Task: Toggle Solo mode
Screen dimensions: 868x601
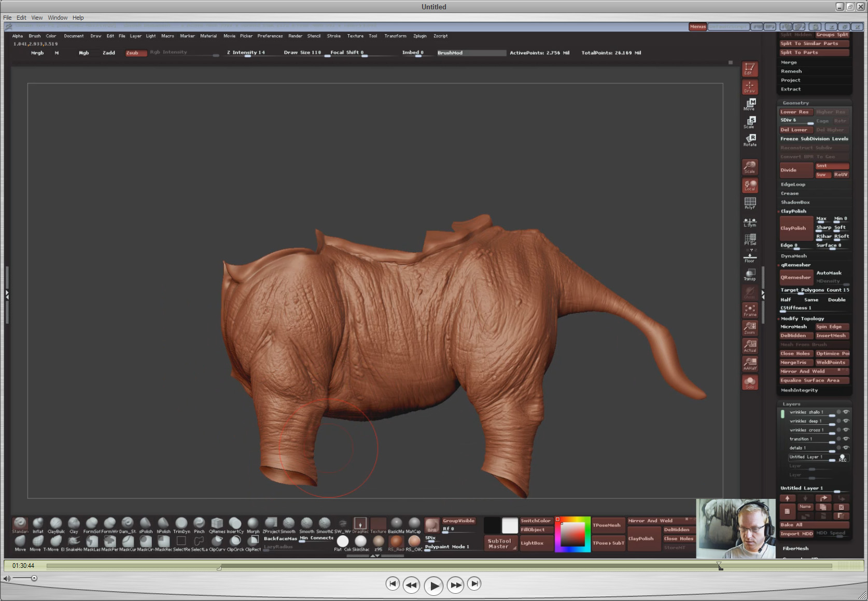Action: (750, 382)
